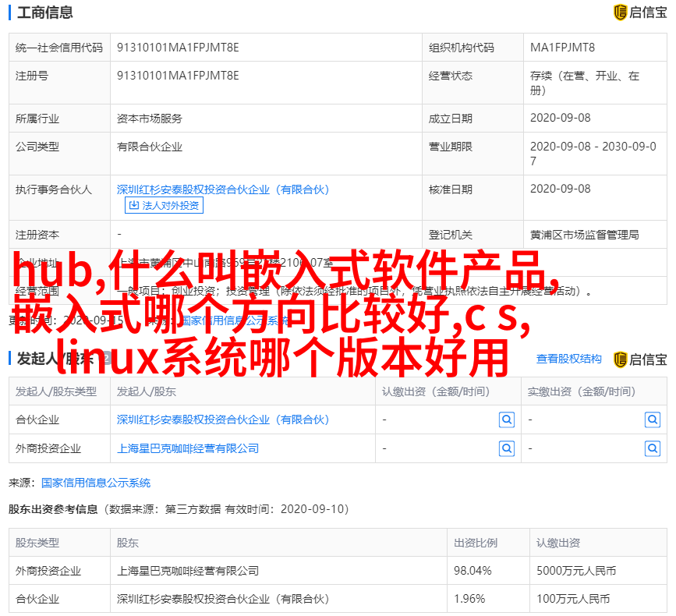The width and height of the screenshot is (676, 616).
Task: Click the 法人对外投资 button
Action: point(164,205)
